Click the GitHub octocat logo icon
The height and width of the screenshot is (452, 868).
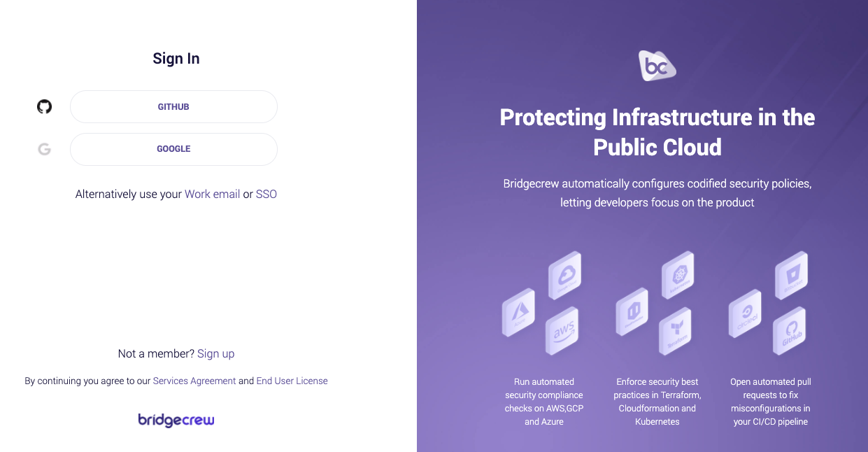click(x=45, y=107)
